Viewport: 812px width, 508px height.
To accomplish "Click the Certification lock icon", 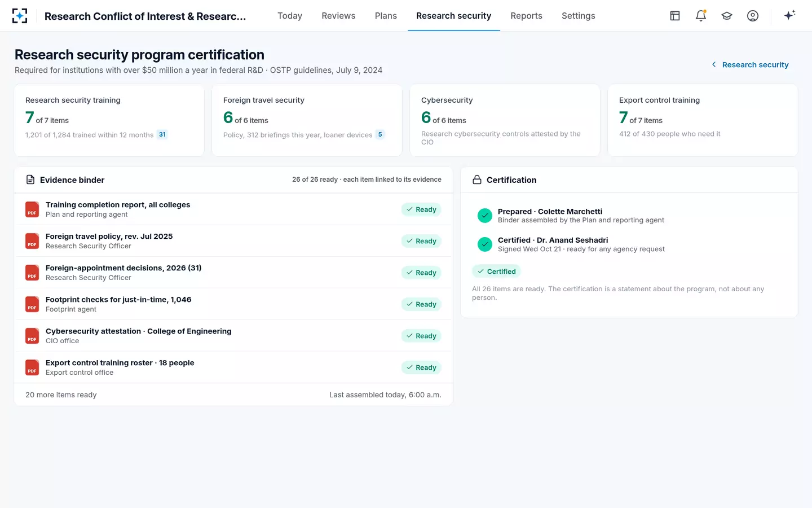I will (x=477, y=179).
